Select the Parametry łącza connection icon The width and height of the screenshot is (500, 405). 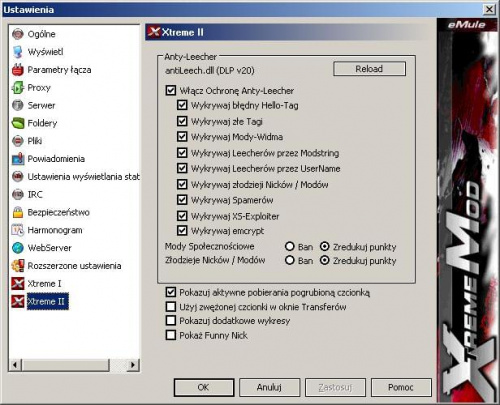[18, 70]
